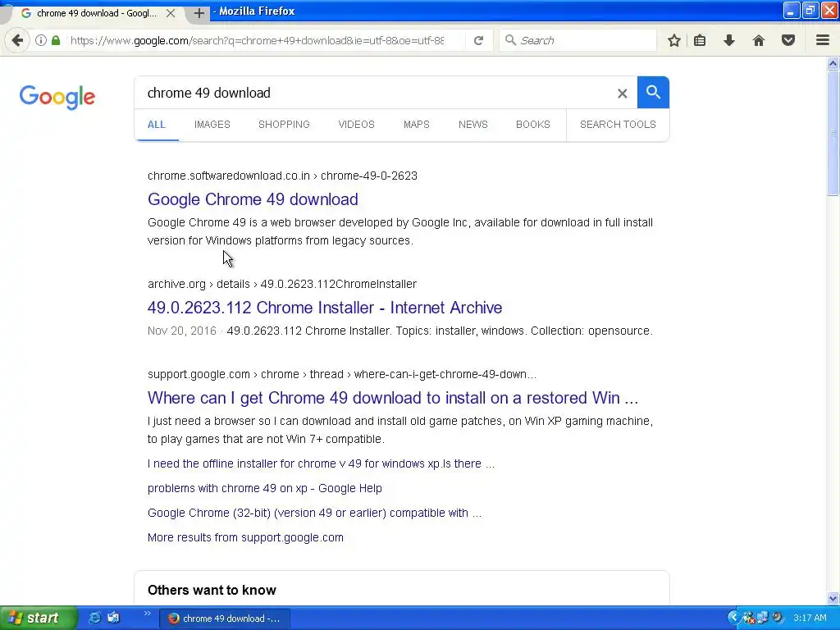Reload the page with refresh icon
The height and width of the screenshot is (630, 840).
[478, 40]
